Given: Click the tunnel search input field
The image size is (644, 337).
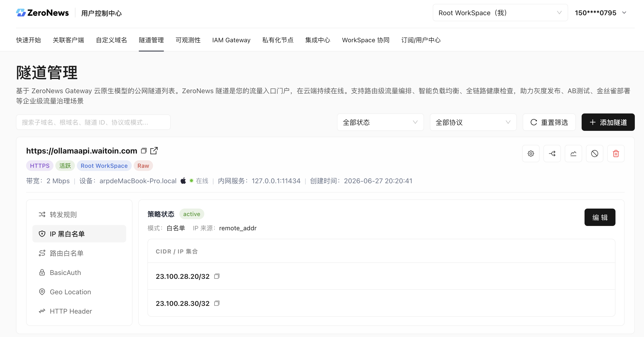Looking at the screenshot, I should tap(93, 122).
